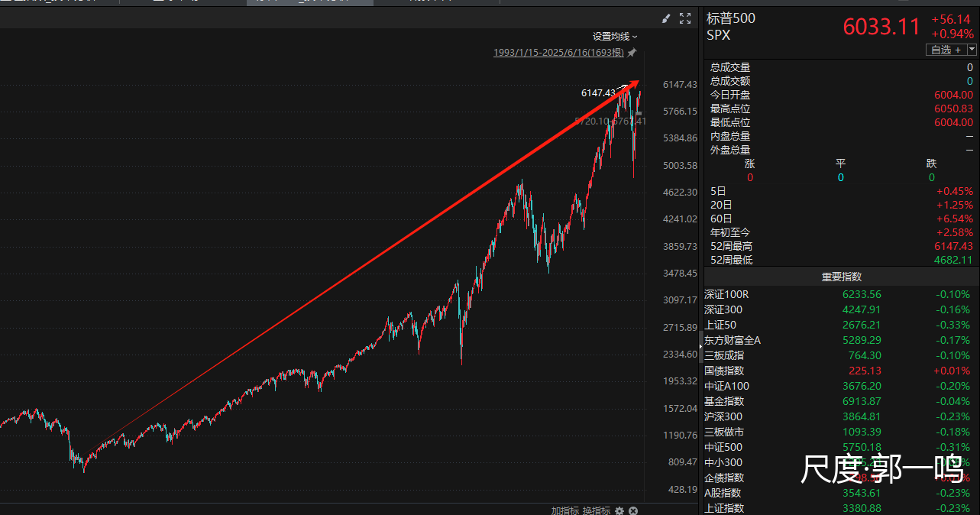Click the pin icon beside date range
The width and height of the screenshot is (980, 515).
point(632,53)
